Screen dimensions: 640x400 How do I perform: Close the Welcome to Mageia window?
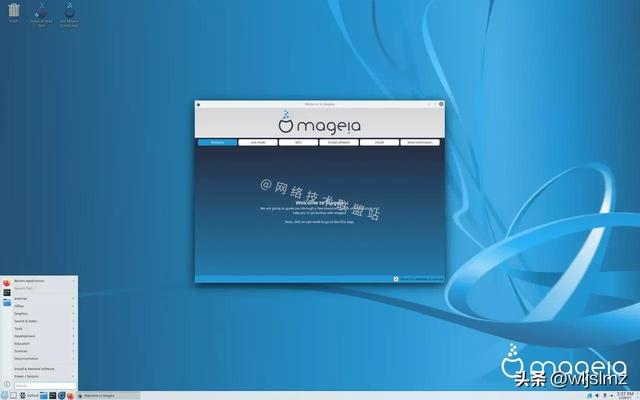(x=441, y=104)
